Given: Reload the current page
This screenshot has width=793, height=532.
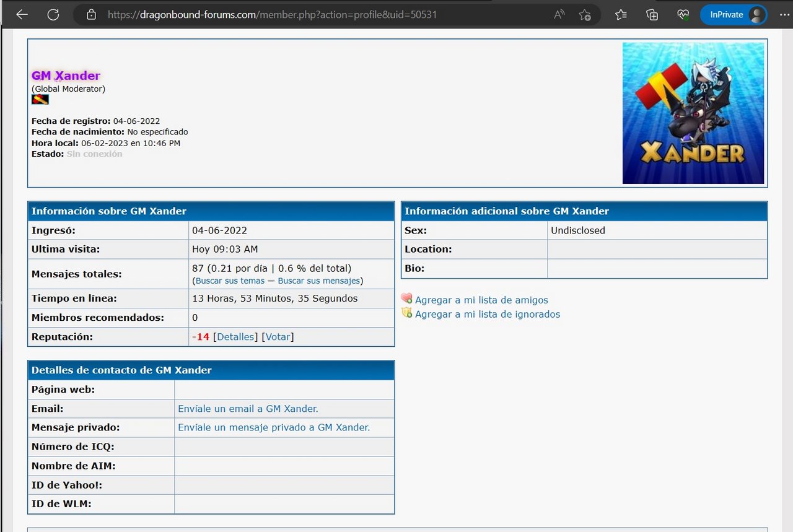Looking at the screenshot, I should (53, 14).
